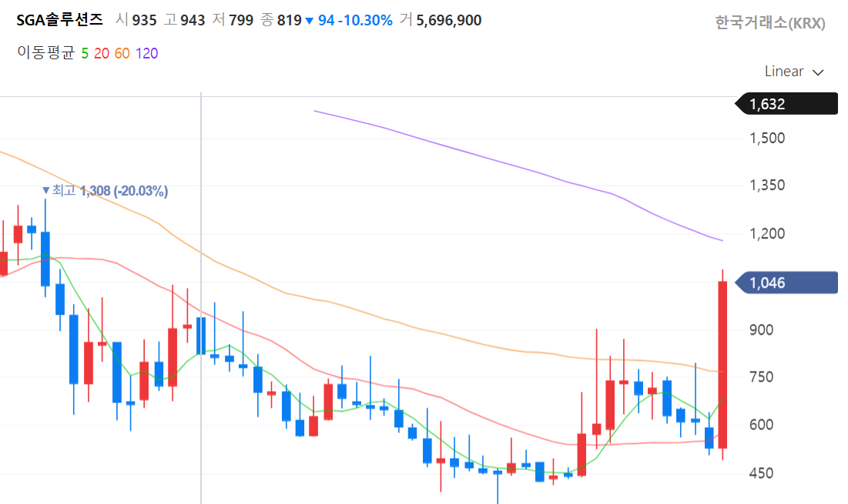848x504 pixels.
Task: Click the trading volume 5,696,900 value
Action: click(x=449, y=21)
